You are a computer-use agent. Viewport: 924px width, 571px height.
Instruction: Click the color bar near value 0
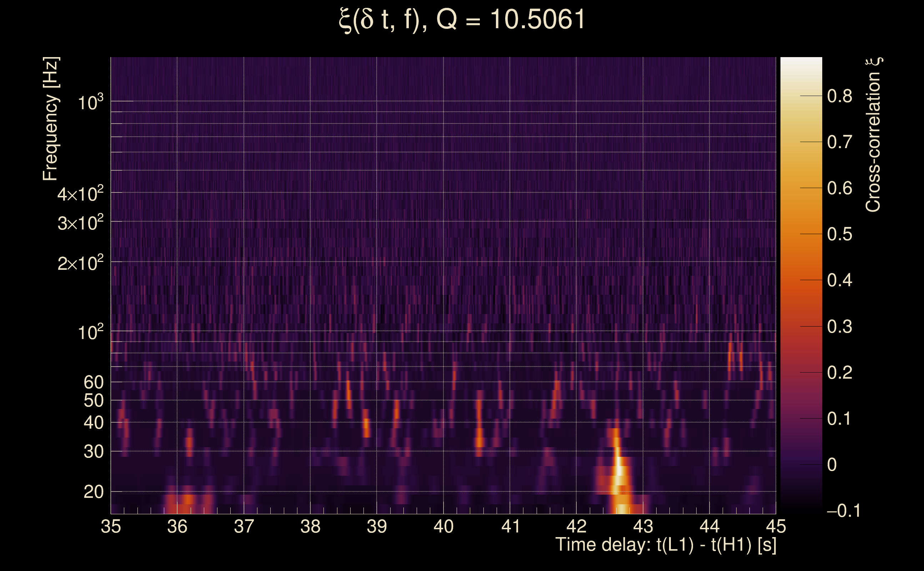coord(801,464)
